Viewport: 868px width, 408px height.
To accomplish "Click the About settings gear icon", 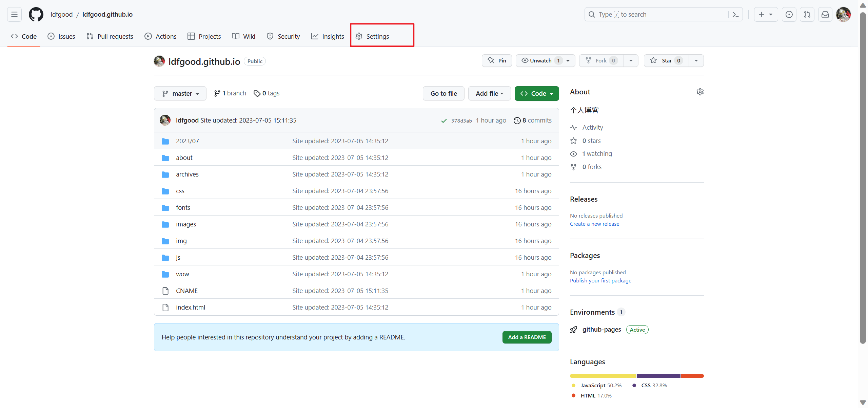I will (x=700, y=92).
